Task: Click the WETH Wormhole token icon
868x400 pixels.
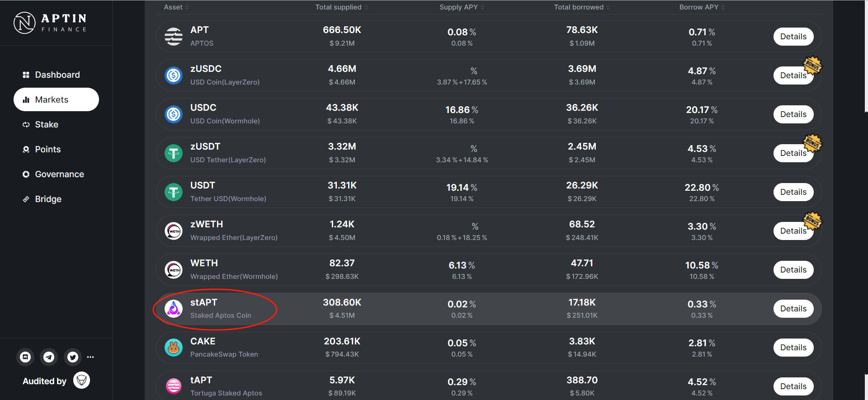Action: (x=174, y=270)
